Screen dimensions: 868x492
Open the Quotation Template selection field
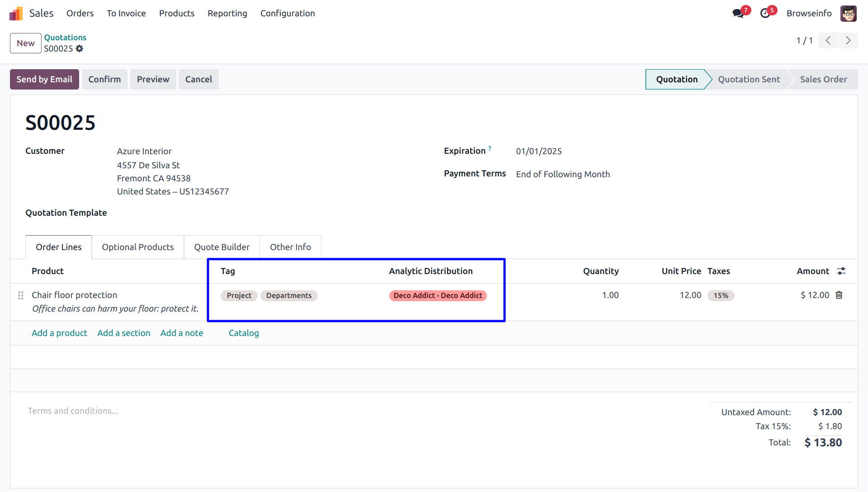click(x=181, y=213)
